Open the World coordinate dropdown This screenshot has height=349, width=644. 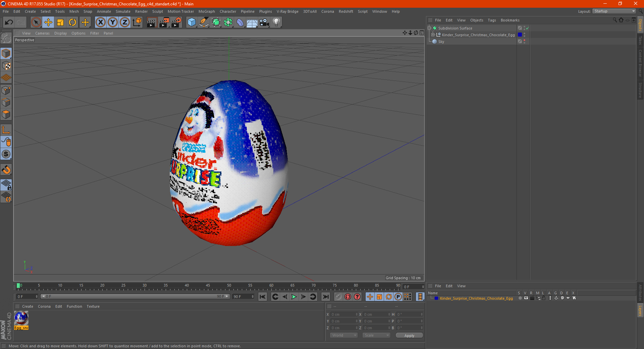point(344,335)
